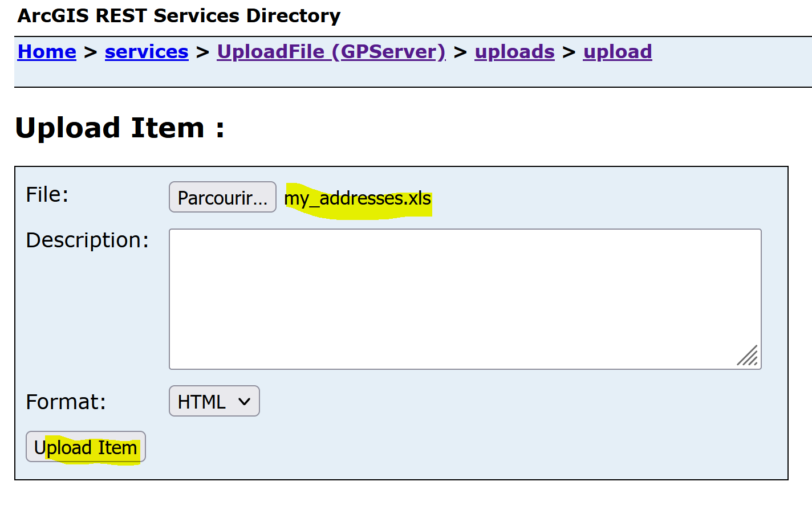Click inside the Description text area
This screenshot has width=812, height=510.
click(465, 299)
